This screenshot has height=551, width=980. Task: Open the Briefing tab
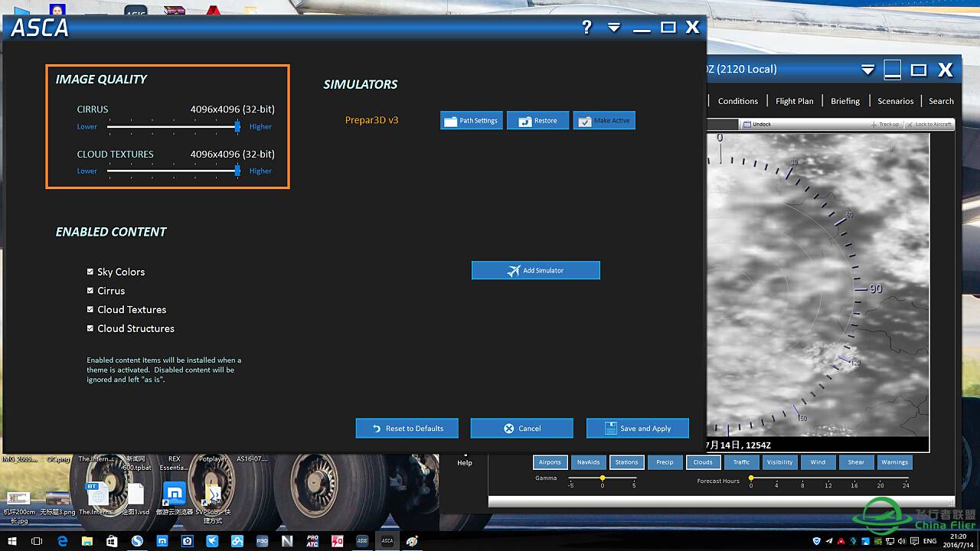[845, 101]
